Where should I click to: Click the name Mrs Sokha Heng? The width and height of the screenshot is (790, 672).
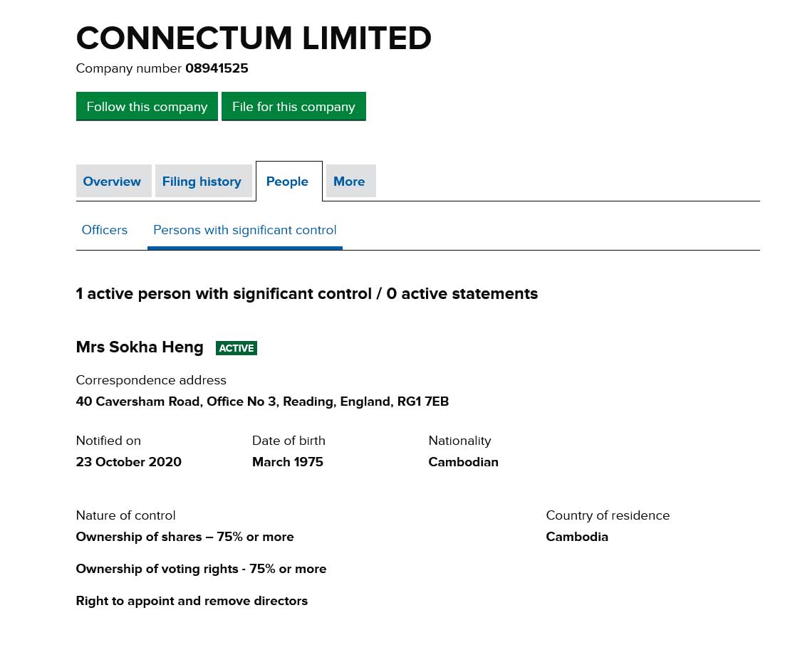[140, 347]
